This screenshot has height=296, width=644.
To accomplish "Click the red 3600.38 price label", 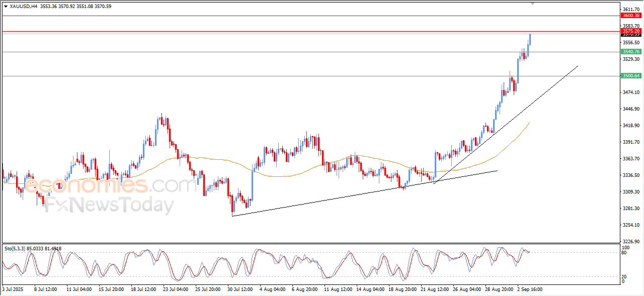I will coord(631,16).
